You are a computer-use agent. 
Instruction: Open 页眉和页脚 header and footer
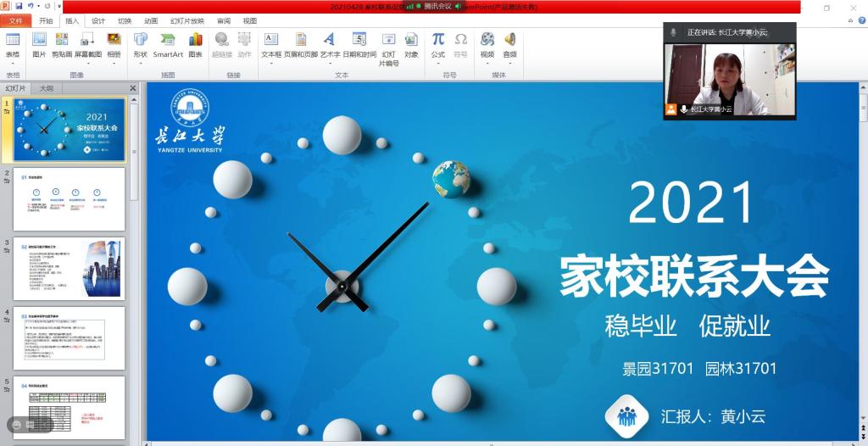point(301,45)
